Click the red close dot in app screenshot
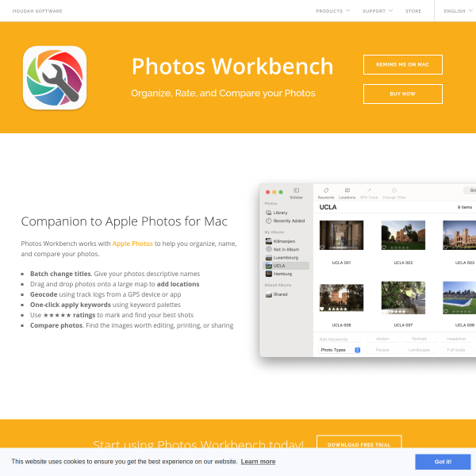Screen dimensions: 476x476 (x=268, y=192)
